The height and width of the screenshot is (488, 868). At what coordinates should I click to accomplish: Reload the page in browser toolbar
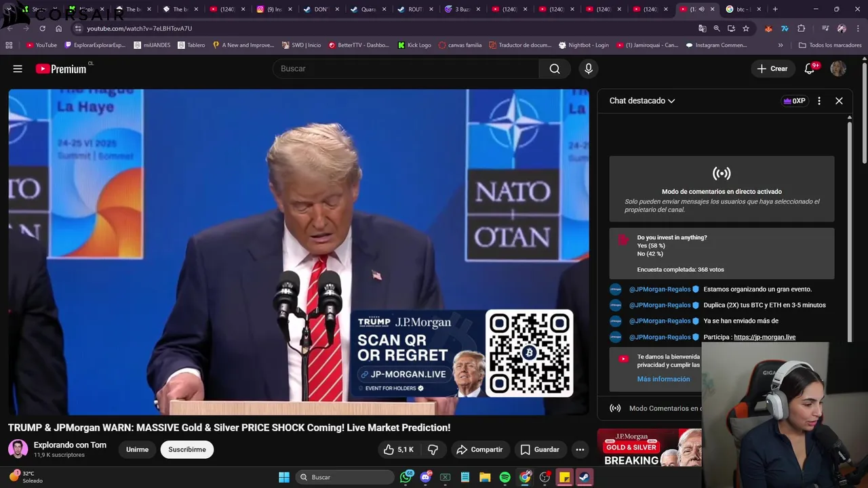42,28
